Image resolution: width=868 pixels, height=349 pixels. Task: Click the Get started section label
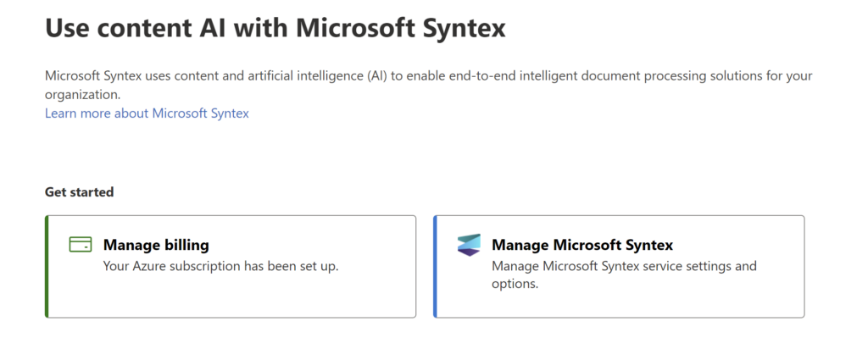click(79, 192)
